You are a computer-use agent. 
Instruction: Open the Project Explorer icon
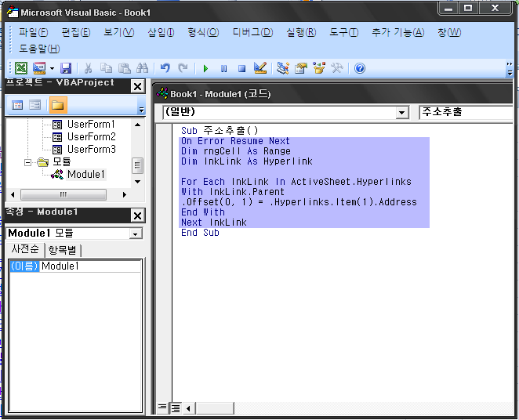[x=283, y=68]
